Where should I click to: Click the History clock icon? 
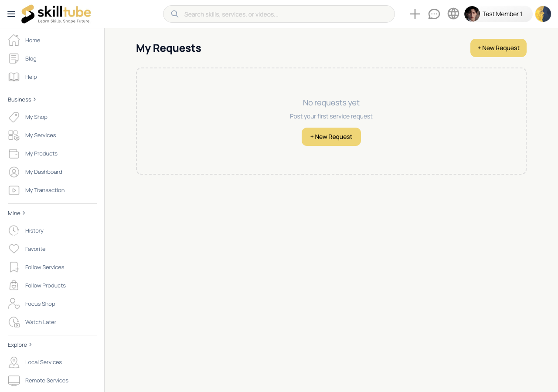click(14, 230)
